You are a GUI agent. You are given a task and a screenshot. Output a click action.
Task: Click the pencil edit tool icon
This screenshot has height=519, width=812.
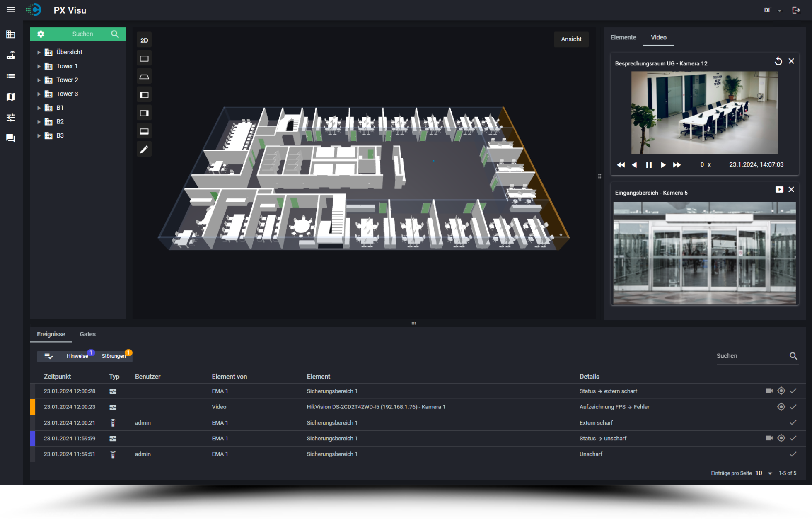(144, 150)
